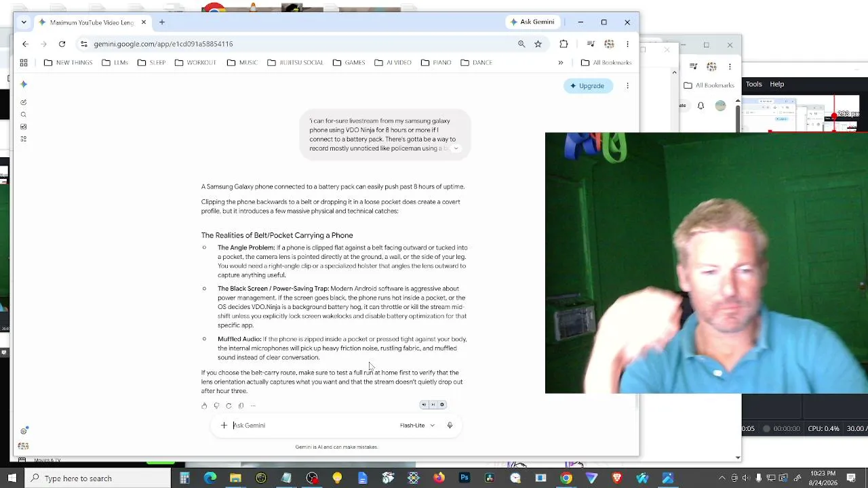Open the PIANO bookmark folder
Viewport: 868px width, 488px height.
click(x=436, y=62)
